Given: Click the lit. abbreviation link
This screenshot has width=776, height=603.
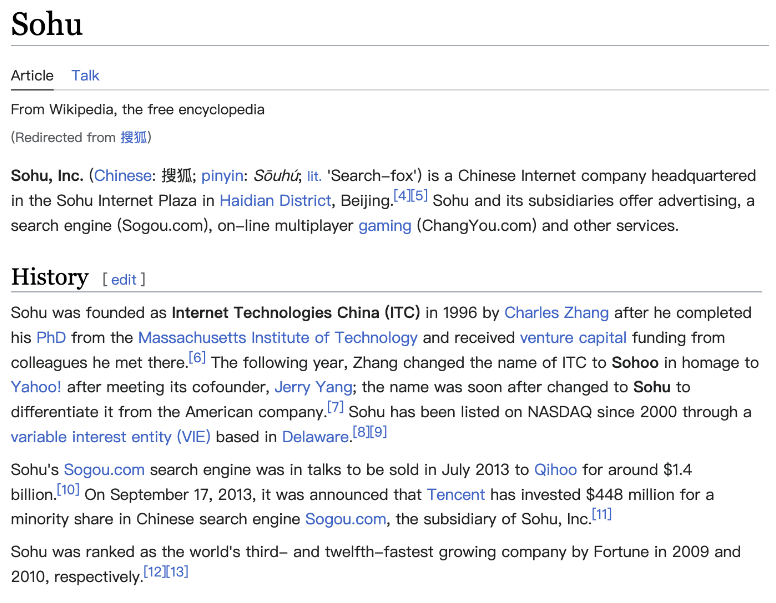Looking at the screenshot, I should point(314,176).
